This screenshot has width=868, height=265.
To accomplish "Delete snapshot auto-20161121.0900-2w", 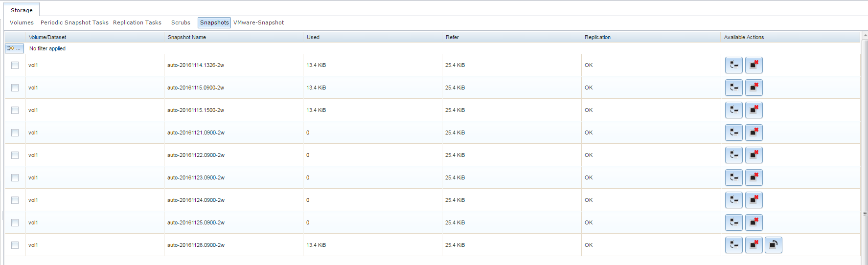I will click(x=754, y=132).
